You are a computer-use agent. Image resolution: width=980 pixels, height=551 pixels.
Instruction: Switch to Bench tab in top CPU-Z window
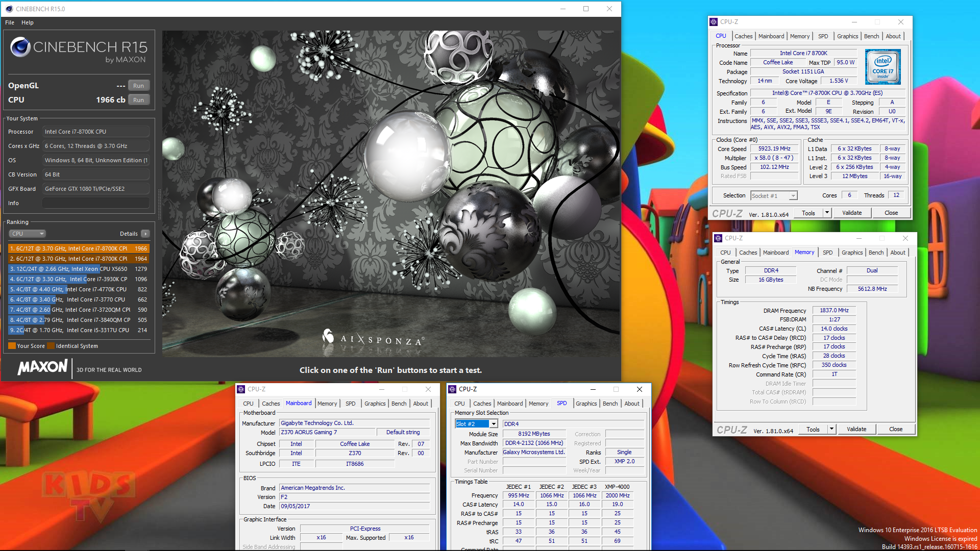[871, 36]
